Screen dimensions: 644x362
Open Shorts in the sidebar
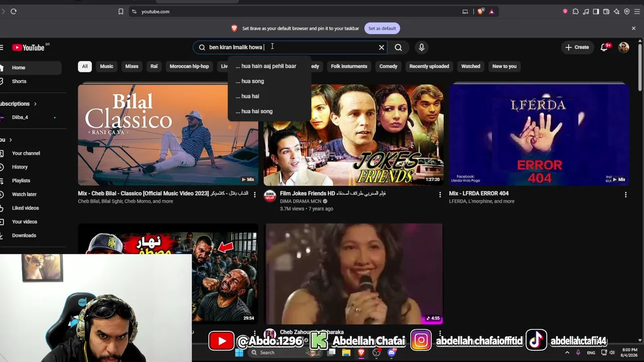tap(31, 81)
